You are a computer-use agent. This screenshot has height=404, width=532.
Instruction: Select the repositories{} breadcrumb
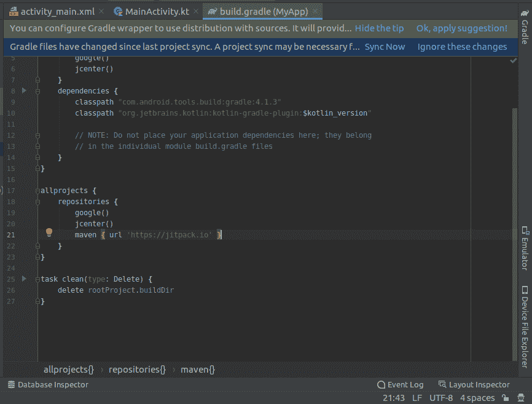(137, 370)
